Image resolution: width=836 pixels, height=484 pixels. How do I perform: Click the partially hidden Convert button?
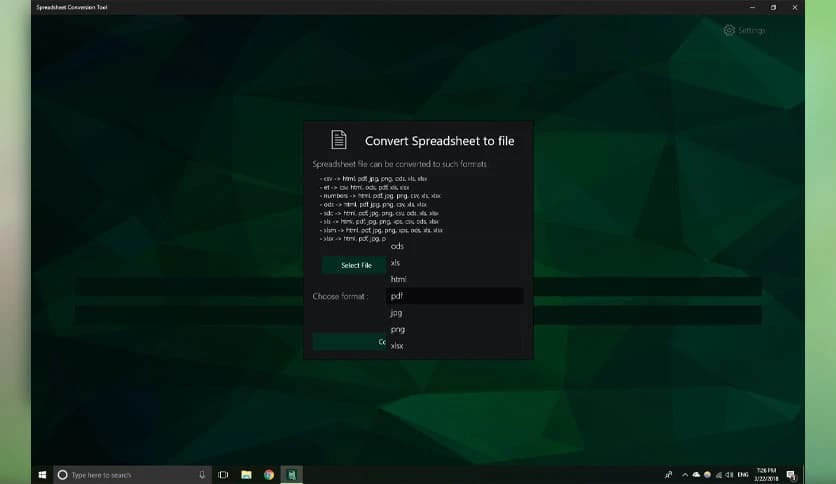click(349, 342)
